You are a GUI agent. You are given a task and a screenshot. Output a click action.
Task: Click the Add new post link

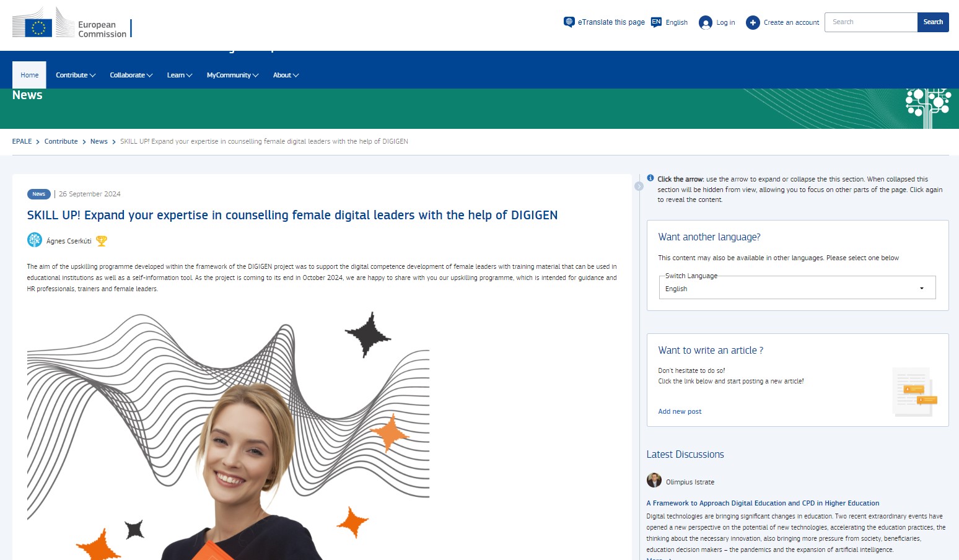tap(680, 411)
